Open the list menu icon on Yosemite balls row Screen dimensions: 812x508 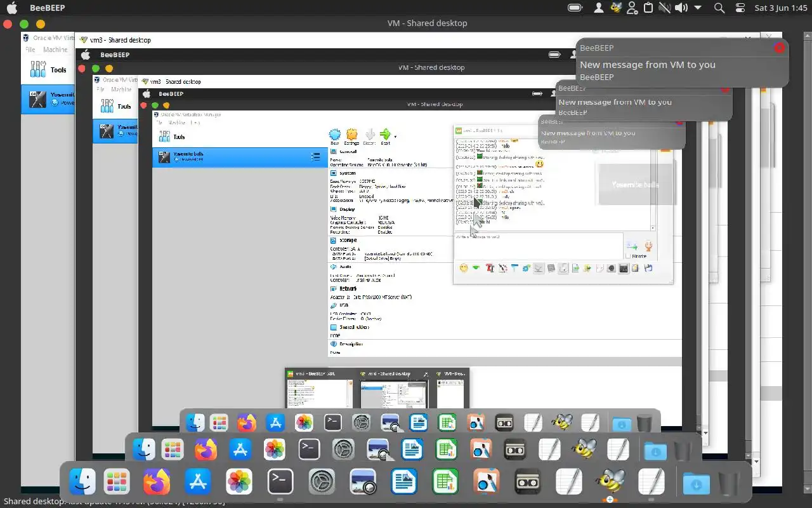coord(315,157)
